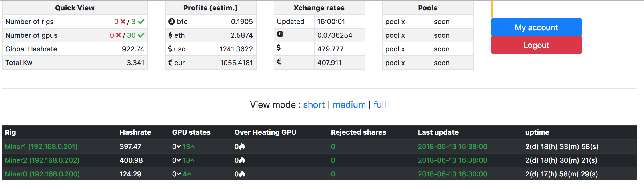This screenshot has width=644, height=189.
Task: Click the bitcoin icon in the Profits table
Action: (171, 21)
